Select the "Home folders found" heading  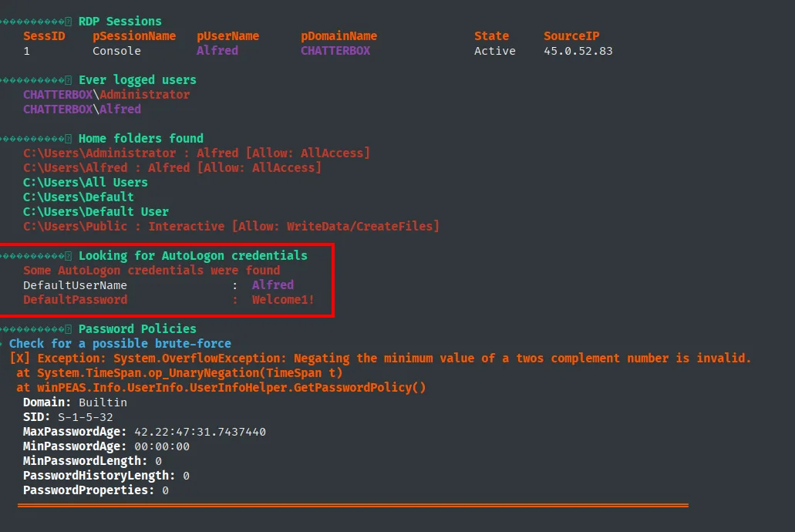pyautogui.click(x=141, y=139)
